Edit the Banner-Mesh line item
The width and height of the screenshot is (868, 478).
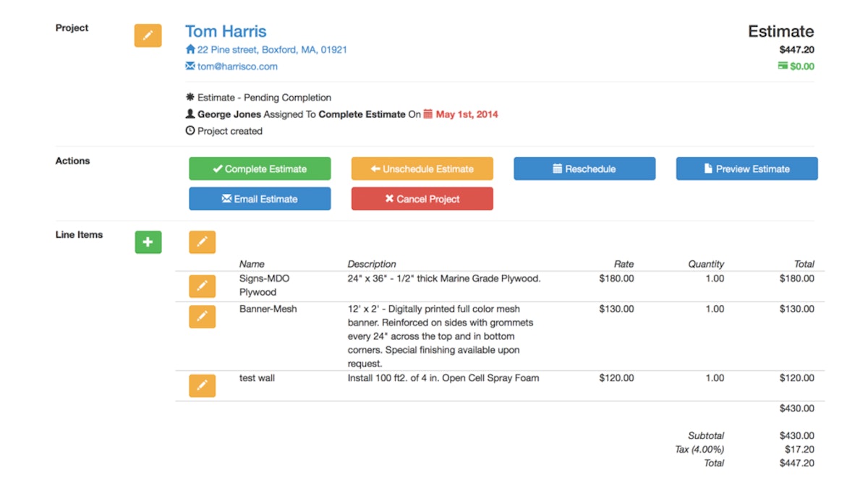(202, 317)
